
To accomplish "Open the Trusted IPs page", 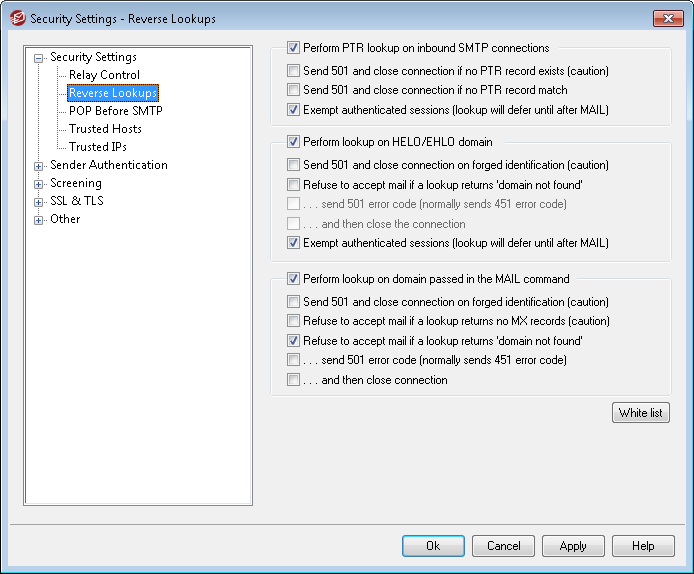I will pos(97,147).
